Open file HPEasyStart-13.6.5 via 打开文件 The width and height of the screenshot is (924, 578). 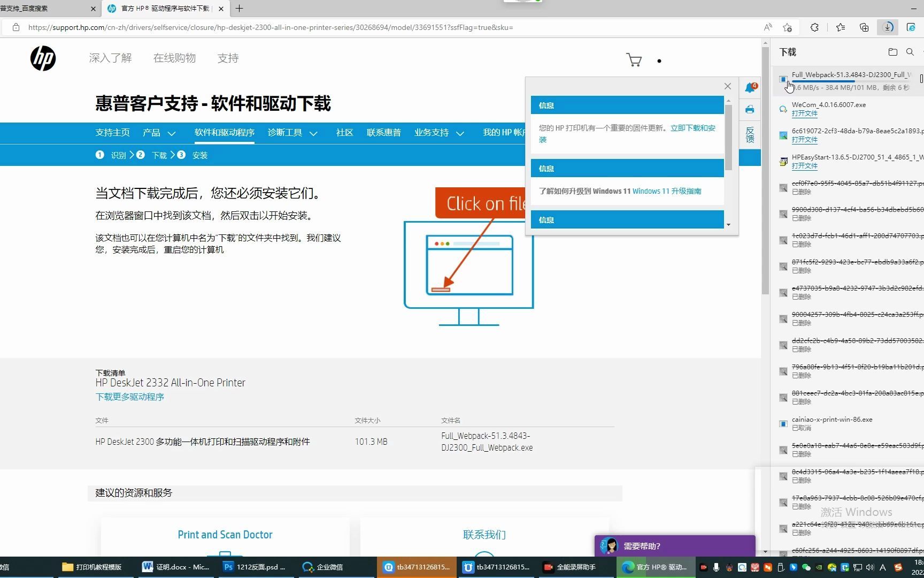click(x=804, y=166)
